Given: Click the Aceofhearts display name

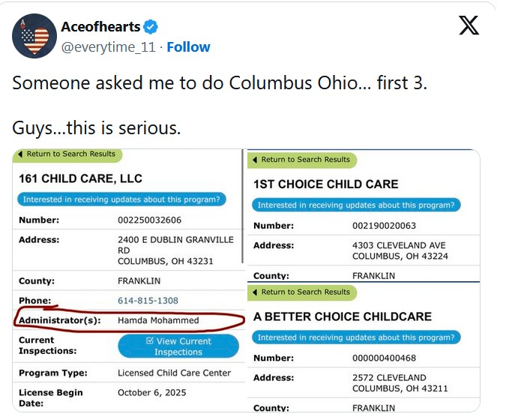Looking at the screenshot, I should coord(100,27).
